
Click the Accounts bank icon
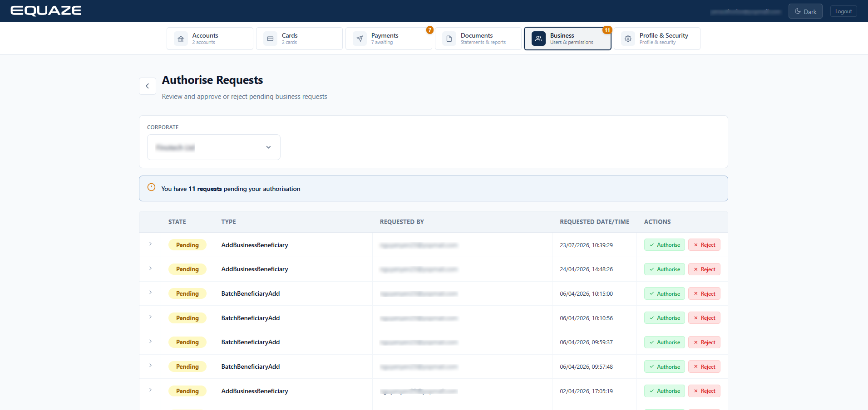coord(181,39)
